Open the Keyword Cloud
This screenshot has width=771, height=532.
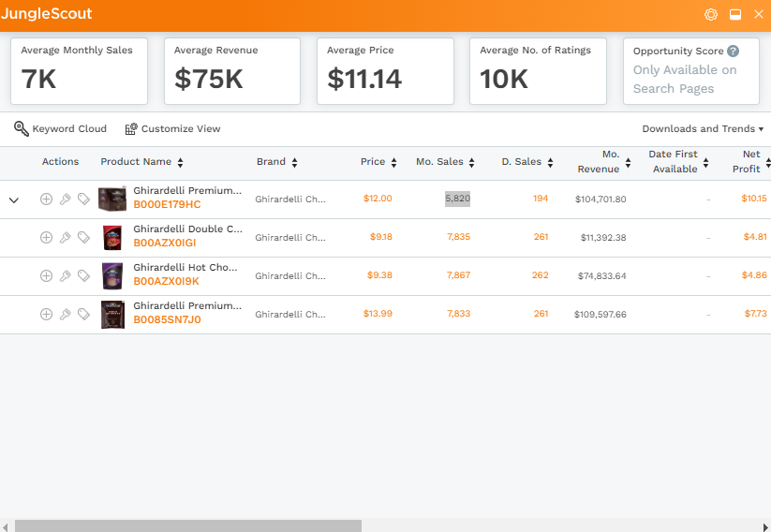(x=60, y=129)
